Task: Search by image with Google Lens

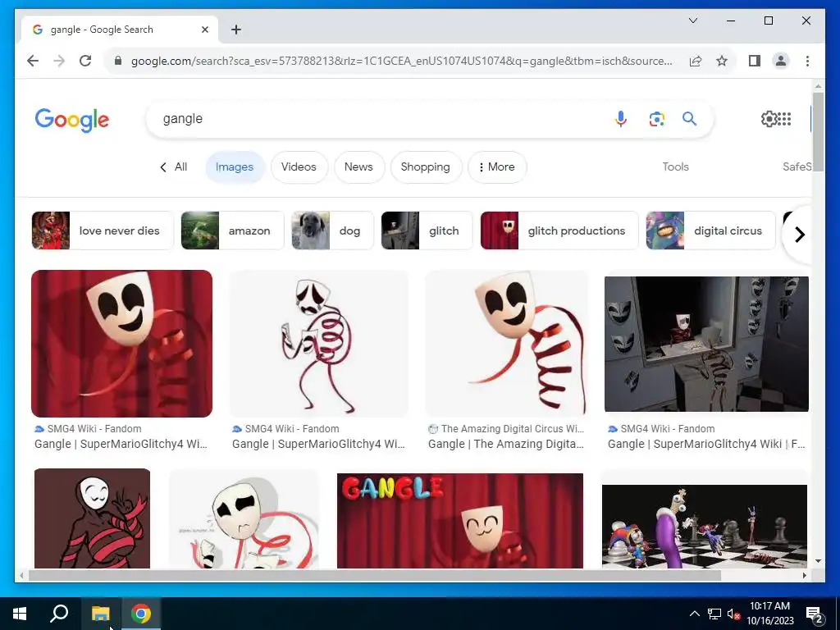Action: coord(657,118)
